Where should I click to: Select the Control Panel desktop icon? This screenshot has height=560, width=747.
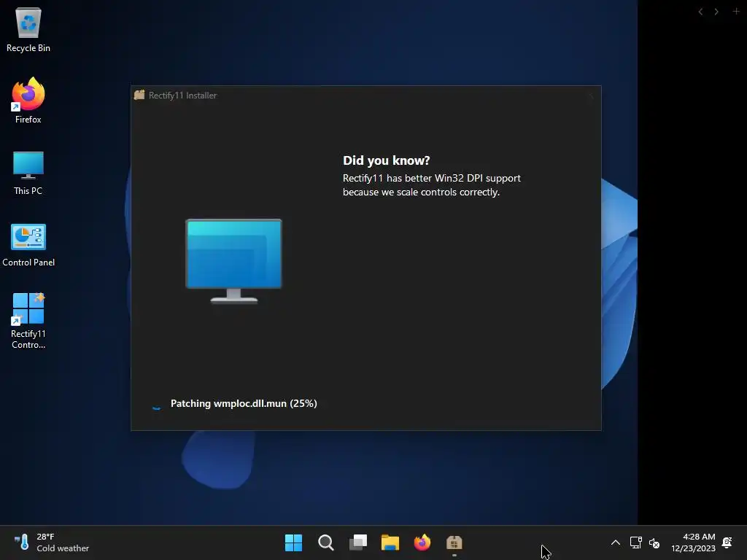coord(28,245)
